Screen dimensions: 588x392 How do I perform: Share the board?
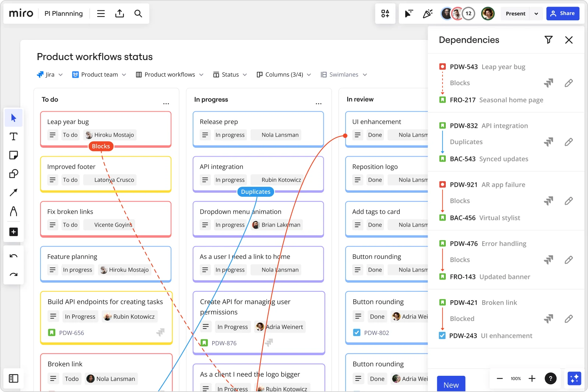pyautogui.click(x=563, y=14)
